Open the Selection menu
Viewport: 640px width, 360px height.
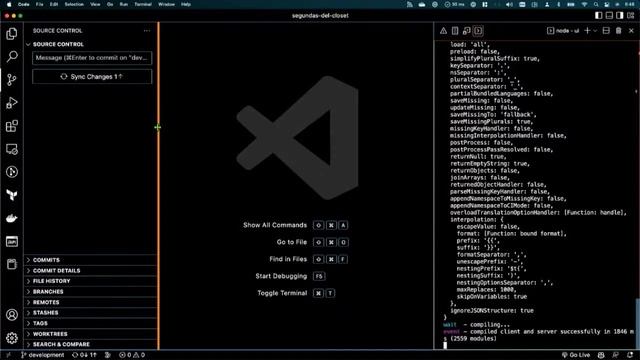[74, 4]
